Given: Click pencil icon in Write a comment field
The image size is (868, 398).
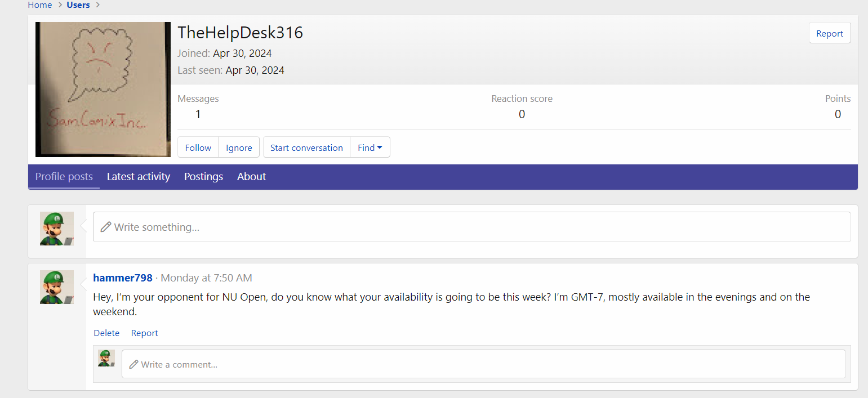Looking at the screenshot, I should click(x=133, y=364).
